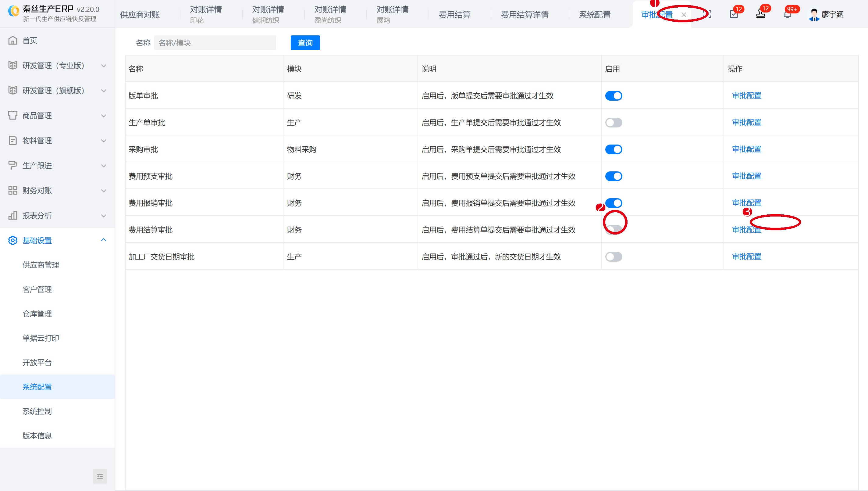Open 版本信息 in the sidebar

point(37,436)
